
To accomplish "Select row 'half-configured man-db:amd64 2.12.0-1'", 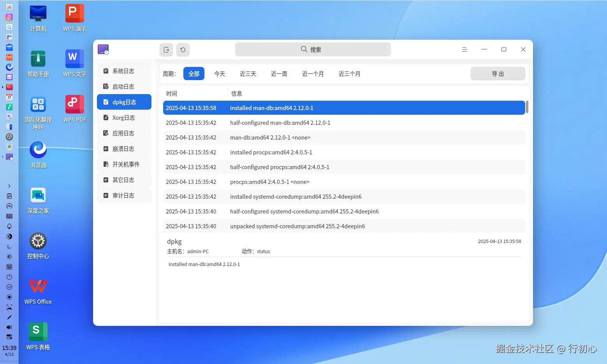I will click(x=344, y=123).
